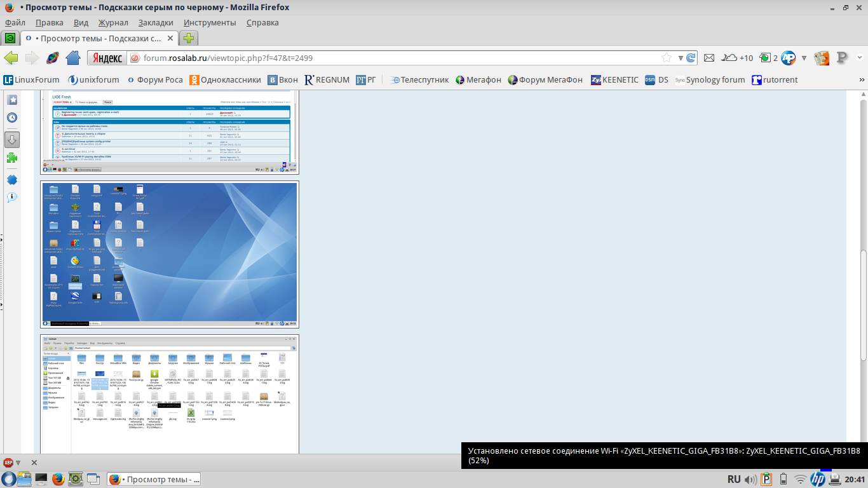The image size is (868, 488).
Task: Open the history clock sidebar icon
Action: [x=12, y=118]
